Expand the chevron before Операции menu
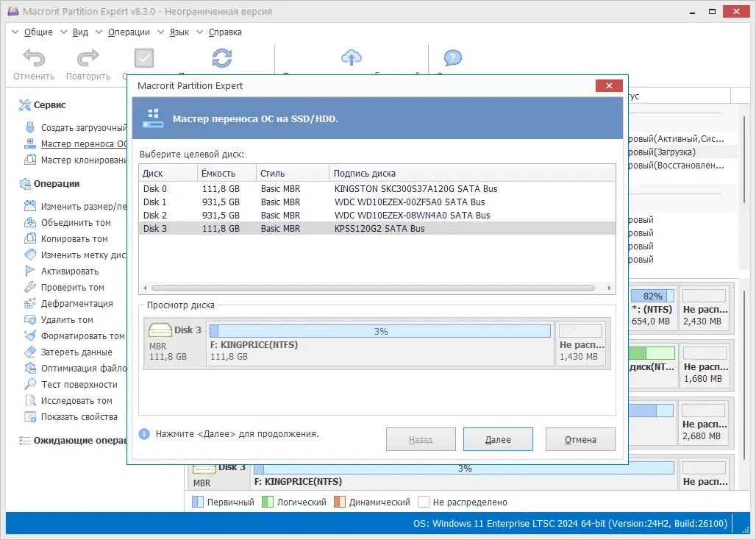 pos(99,32)
